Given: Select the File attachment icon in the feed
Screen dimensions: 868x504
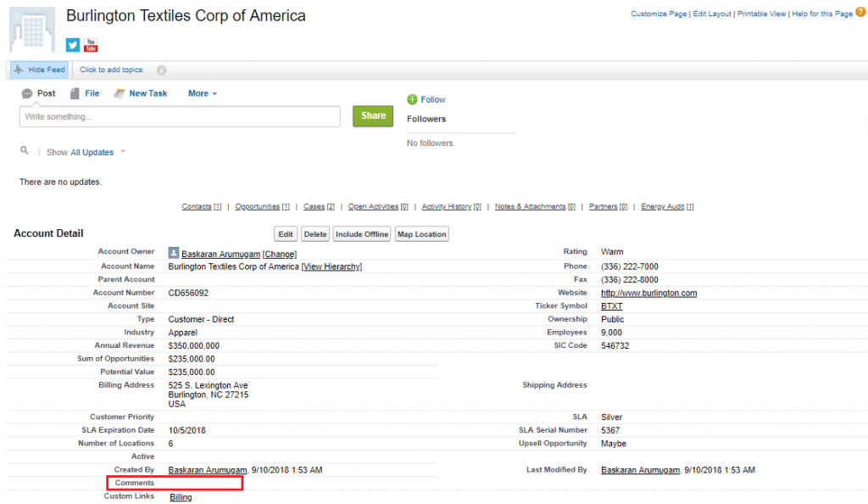Looking at the screenshot, I should 75,93.
